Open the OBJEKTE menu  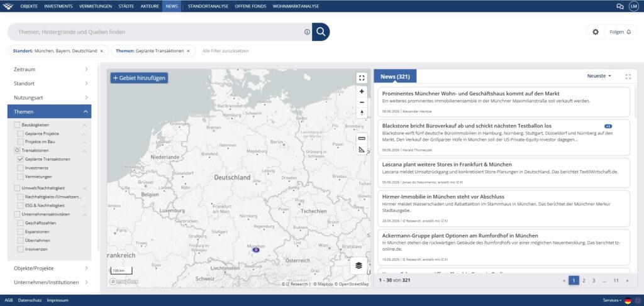coord(29,6)
